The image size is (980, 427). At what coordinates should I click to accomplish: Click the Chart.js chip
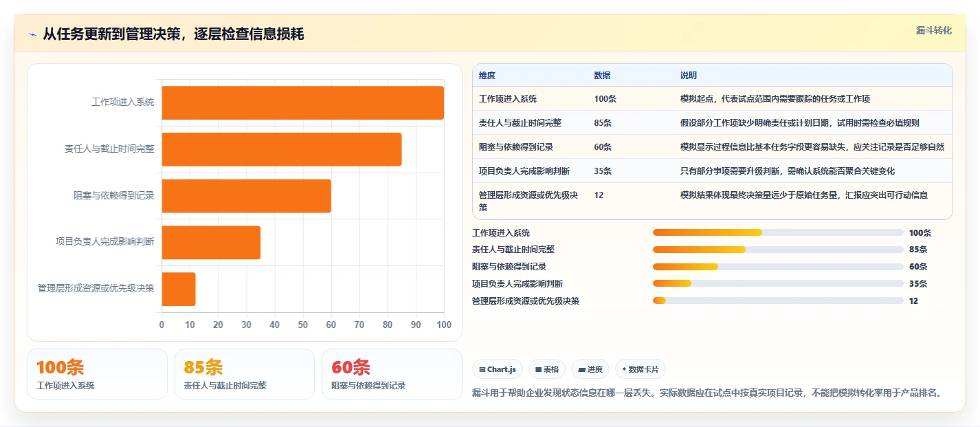click(x=498, y=369)
